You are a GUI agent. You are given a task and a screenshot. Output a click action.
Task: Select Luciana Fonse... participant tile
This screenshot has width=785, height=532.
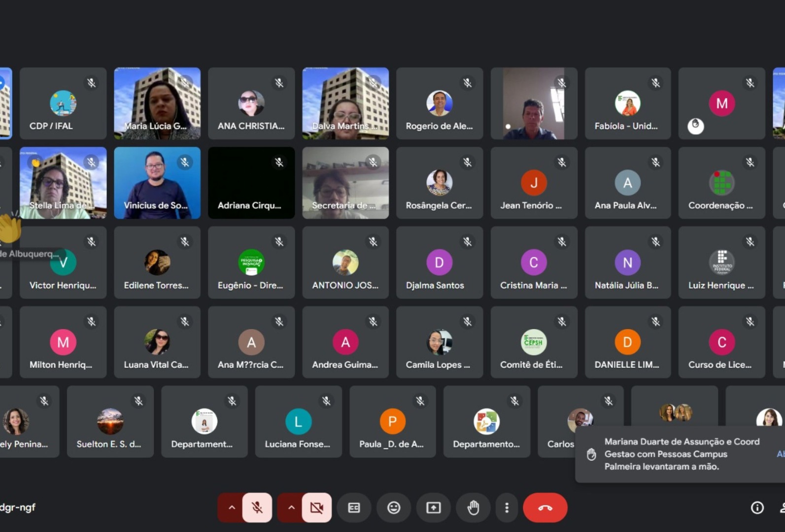(298, 422)
